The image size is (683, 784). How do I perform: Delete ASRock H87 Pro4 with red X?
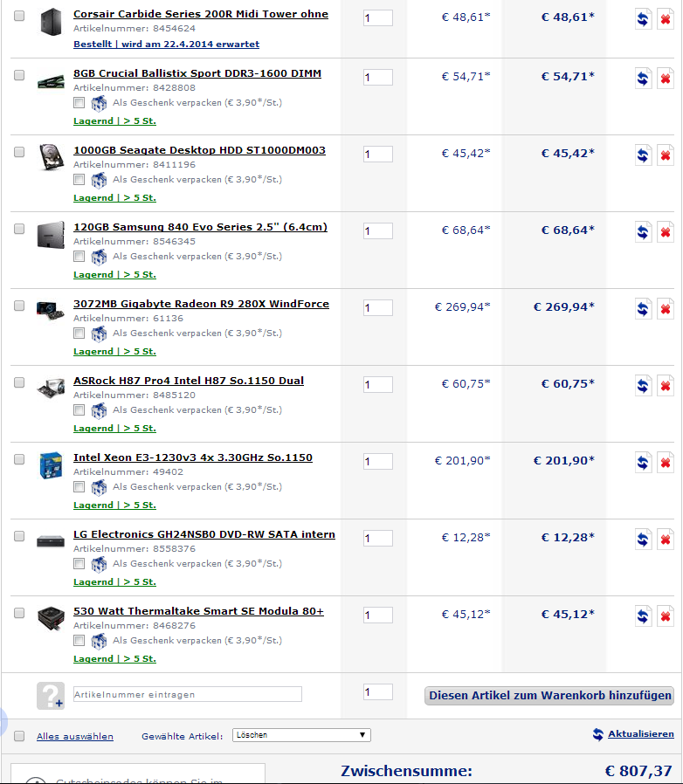(666, 386)
